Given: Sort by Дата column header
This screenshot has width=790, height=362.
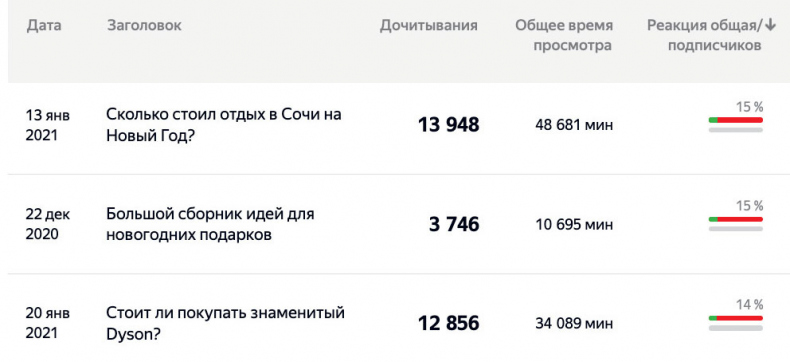Looking at the screenshot, I should (x=44, y=25).
